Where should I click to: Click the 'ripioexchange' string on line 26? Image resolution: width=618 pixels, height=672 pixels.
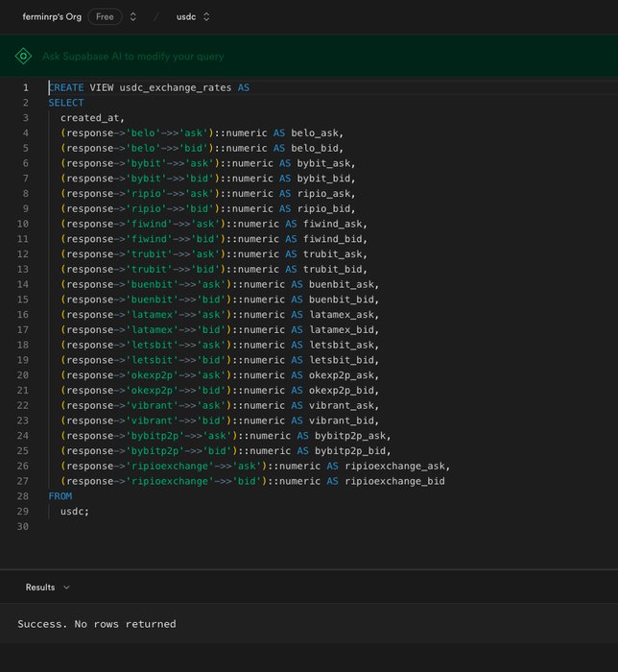[x=170, y=467]
